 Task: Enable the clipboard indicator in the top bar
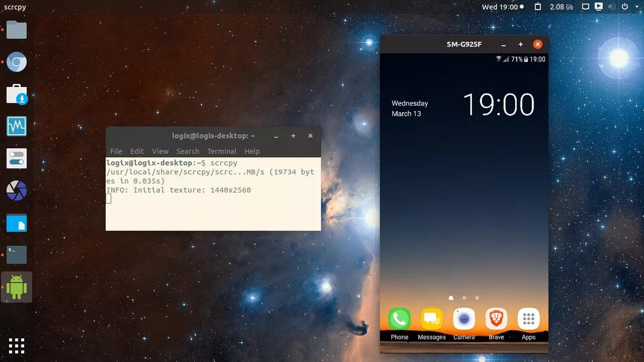(538, 6)
